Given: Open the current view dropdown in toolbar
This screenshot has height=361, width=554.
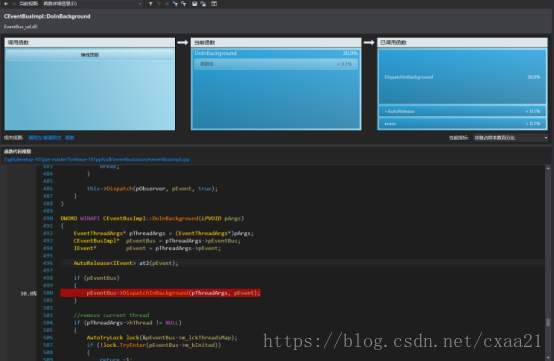Looking at the screenshot, I should pos(93,4).
